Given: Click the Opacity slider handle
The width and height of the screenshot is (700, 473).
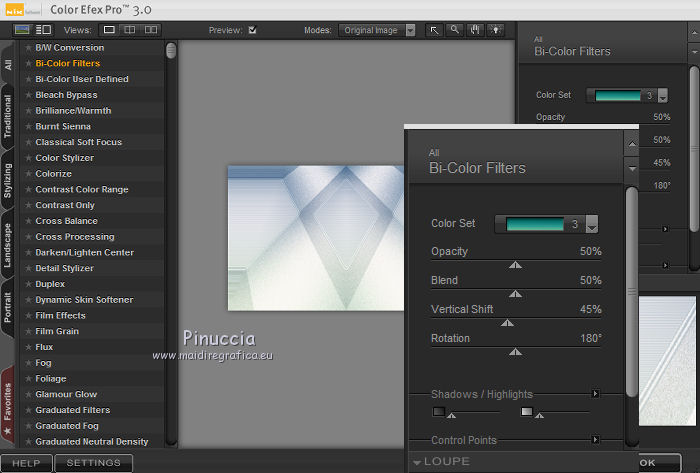Looking at the screenshot, I should pos(515,265).
